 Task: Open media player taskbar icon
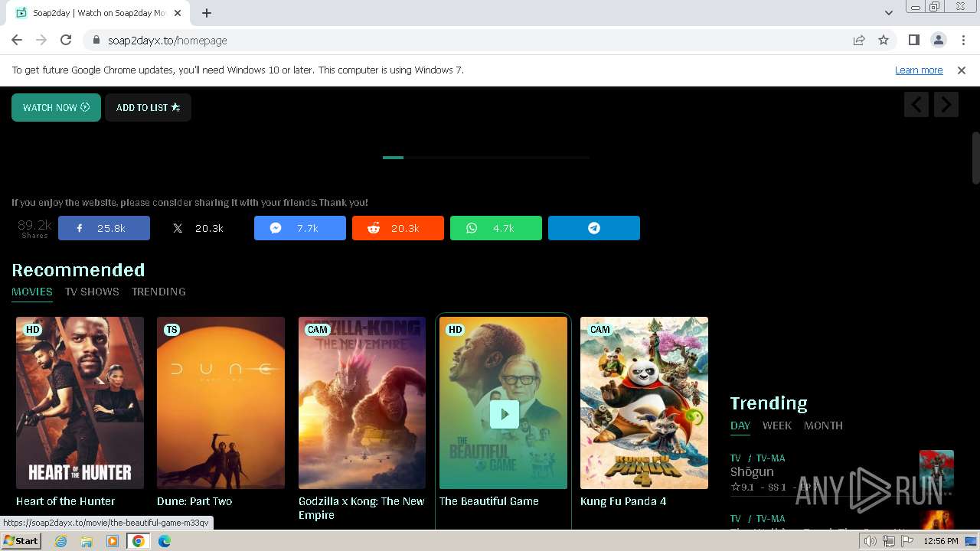[113, 541]
